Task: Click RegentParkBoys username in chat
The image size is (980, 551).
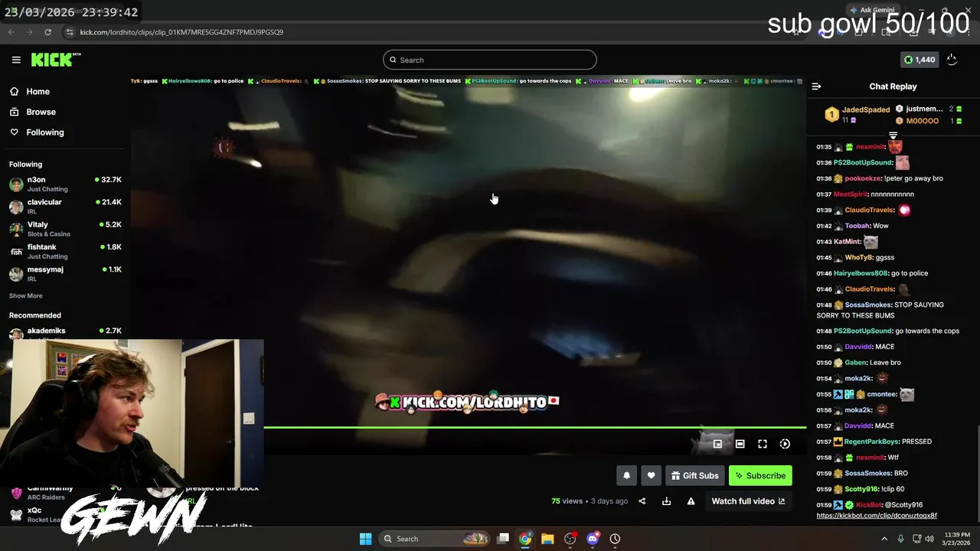Action: (871, 442)
